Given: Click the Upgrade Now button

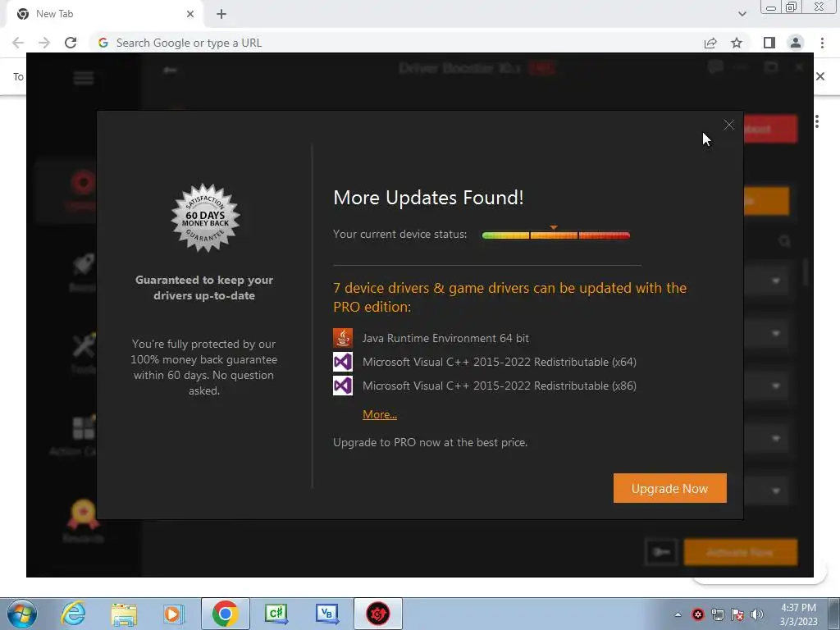Looking at the screenshot, I should coord(669,488).
